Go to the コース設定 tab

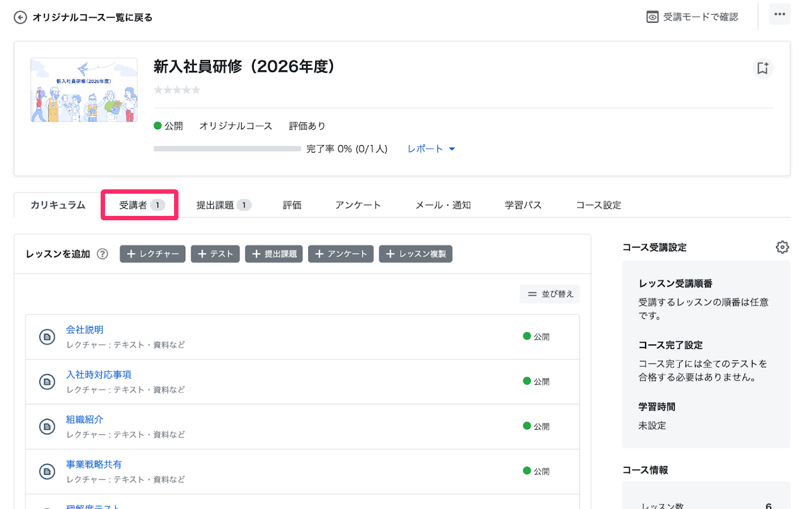coord(599,205)
